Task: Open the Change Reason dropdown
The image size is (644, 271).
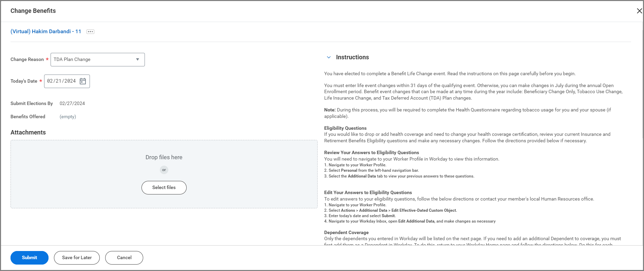Action: click(x=97, y=60)
